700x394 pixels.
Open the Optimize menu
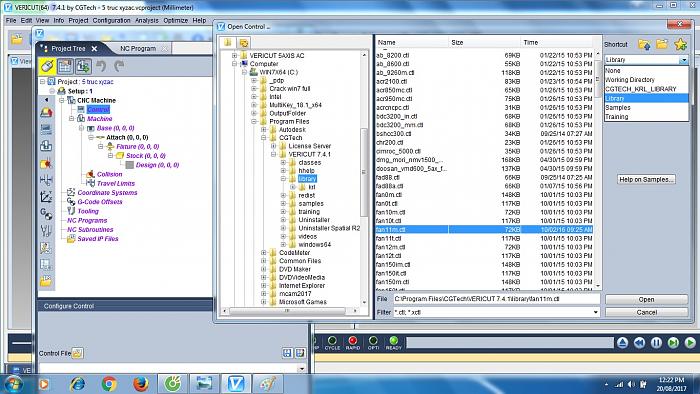pyautogui.click(x=175, y=21)
